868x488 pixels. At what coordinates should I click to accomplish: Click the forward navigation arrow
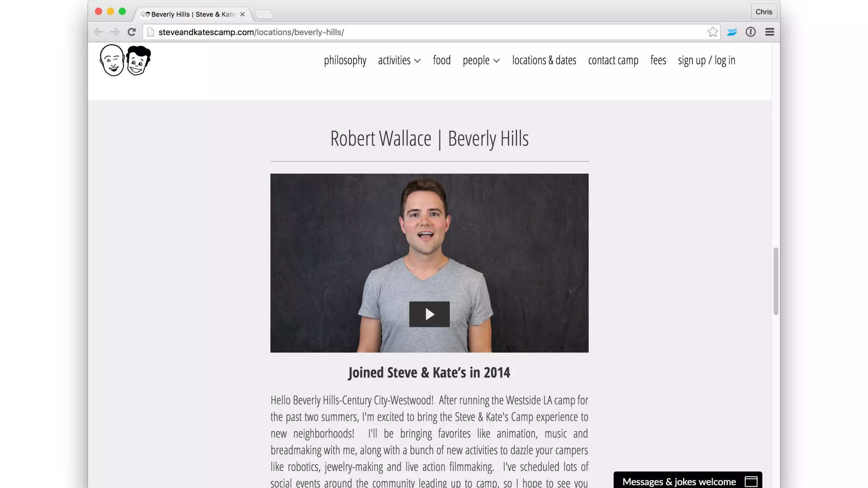[114, 32]
